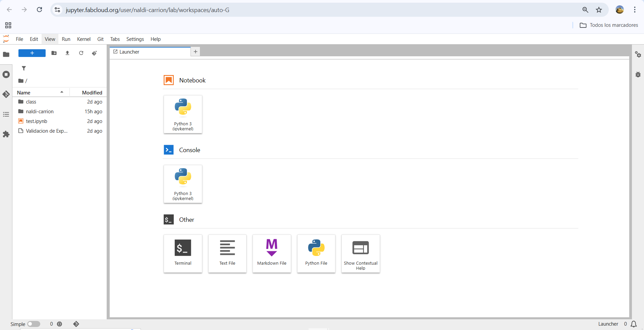This screenshot has width=644, height=330.
Task: Create a new Python 3 notebook
Action: tap(183, 114)
